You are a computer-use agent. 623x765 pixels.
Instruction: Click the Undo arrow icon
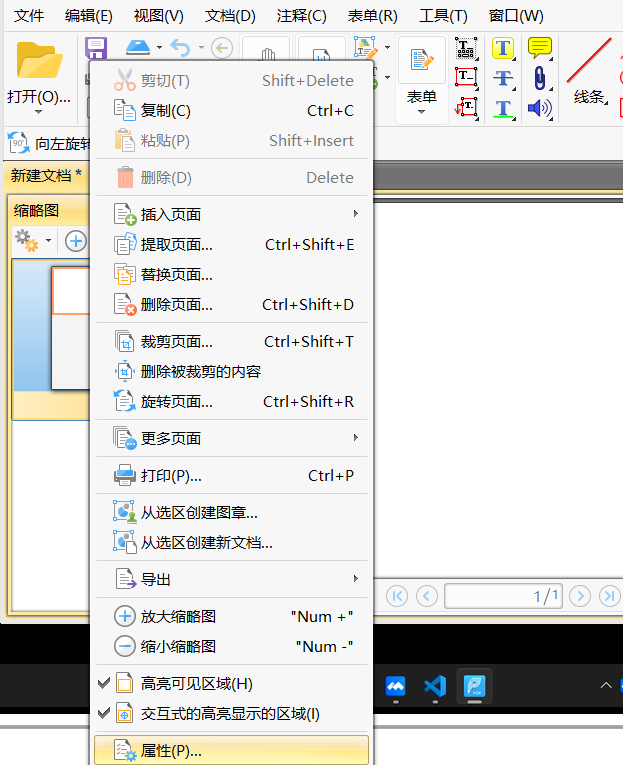coord(181,48)
